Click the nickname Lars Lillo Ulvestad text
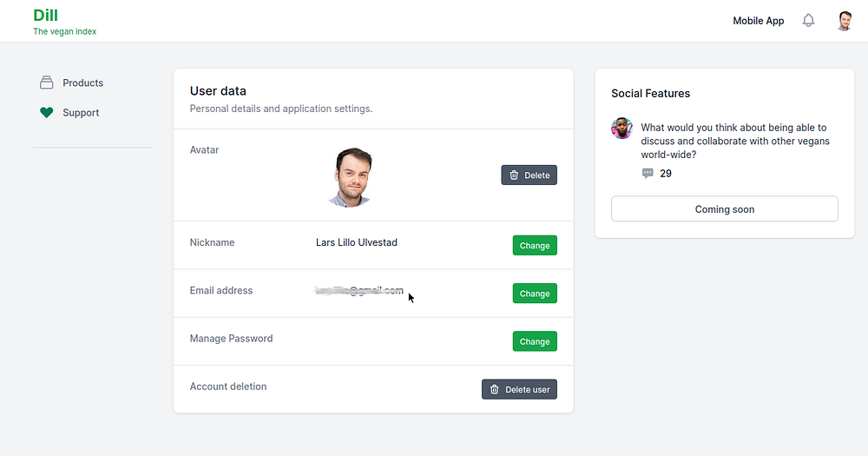 click(356, 242)
